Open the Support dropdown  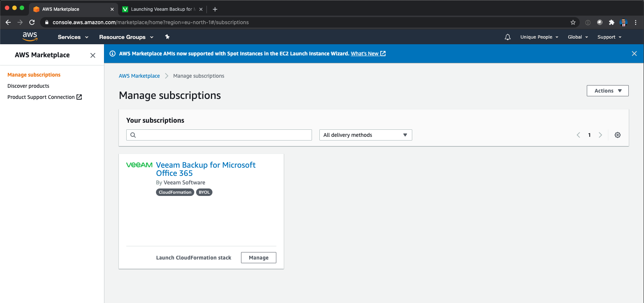point(609,37)
